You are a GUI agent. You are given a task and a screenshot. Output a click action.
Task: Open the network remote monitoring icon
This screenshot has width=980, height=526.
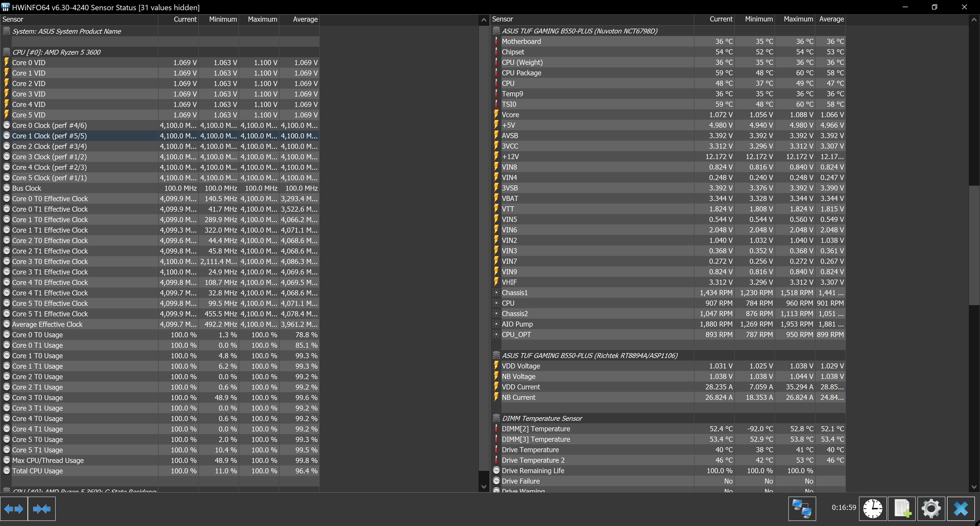(802, 508)
